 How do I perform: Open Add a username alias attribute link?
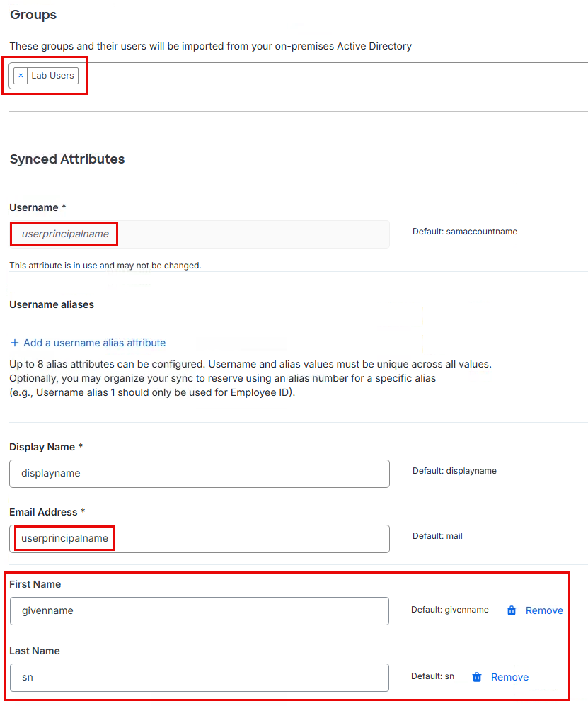[x=94, y=343]
